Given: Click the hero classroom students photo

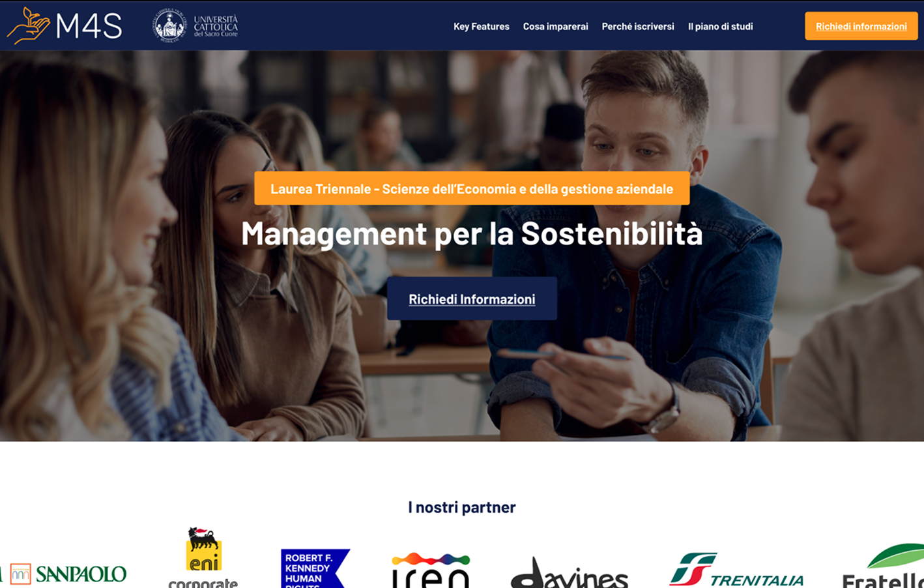Looking at the screenshot, I should point(462,246).
